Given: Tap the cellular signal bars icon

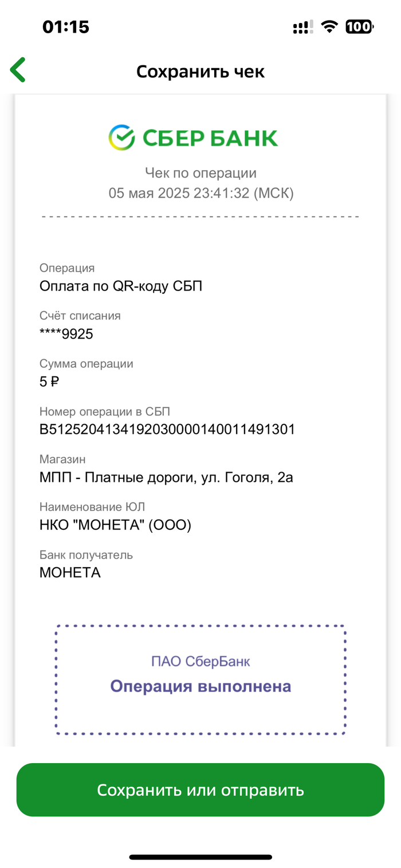Looking at the screenshot, I should (x=302, y=27).
